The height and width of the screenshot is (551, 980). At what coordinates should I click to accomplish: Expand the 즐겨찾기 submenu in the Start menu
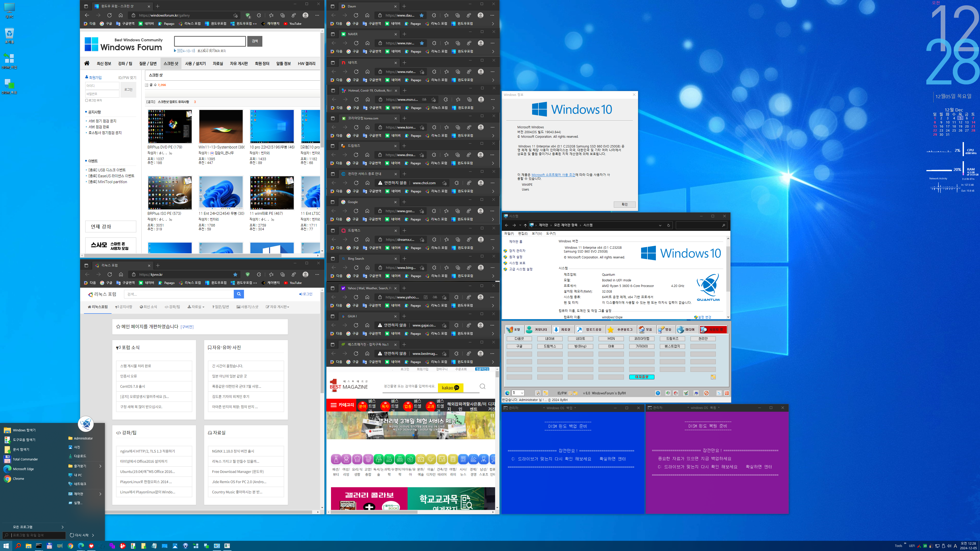[x=100, y=466]
